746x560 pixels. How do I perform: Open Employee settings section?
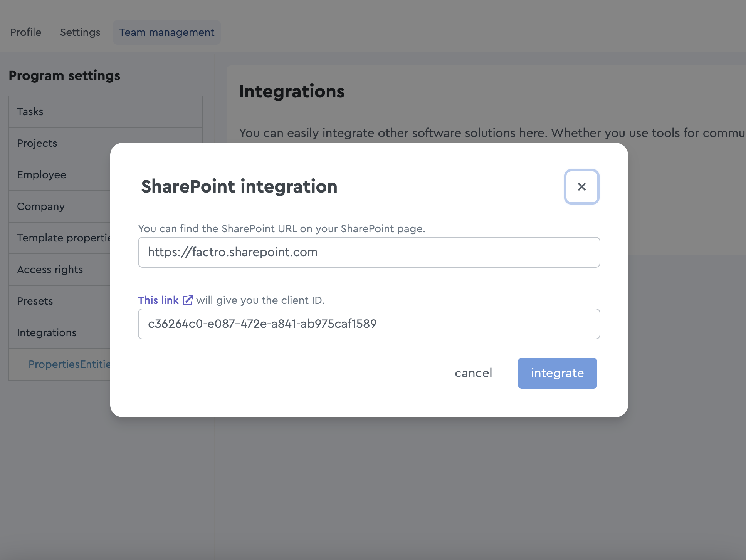tap(60, 175)
